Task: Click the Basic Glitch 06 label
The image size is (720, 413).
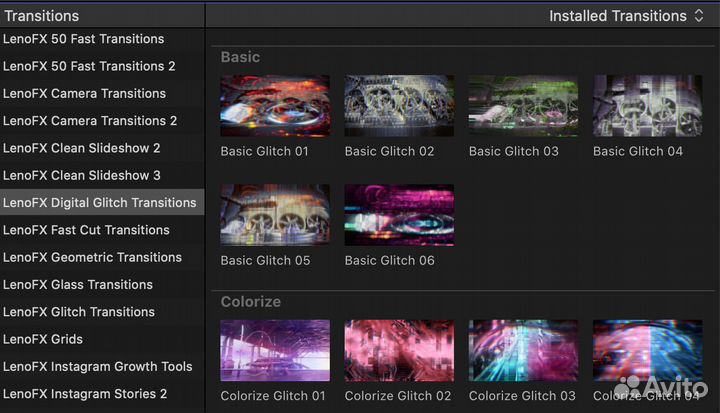Action: pos(389,260)
